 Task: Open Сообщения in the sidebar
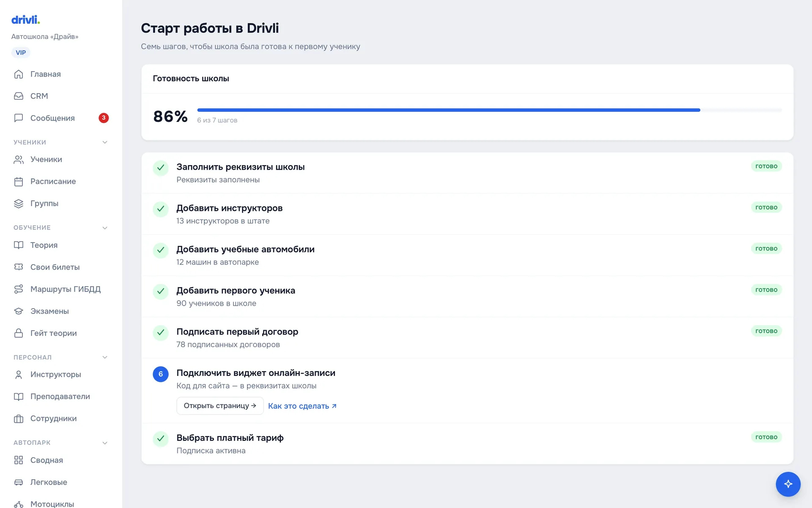[61, 118]
